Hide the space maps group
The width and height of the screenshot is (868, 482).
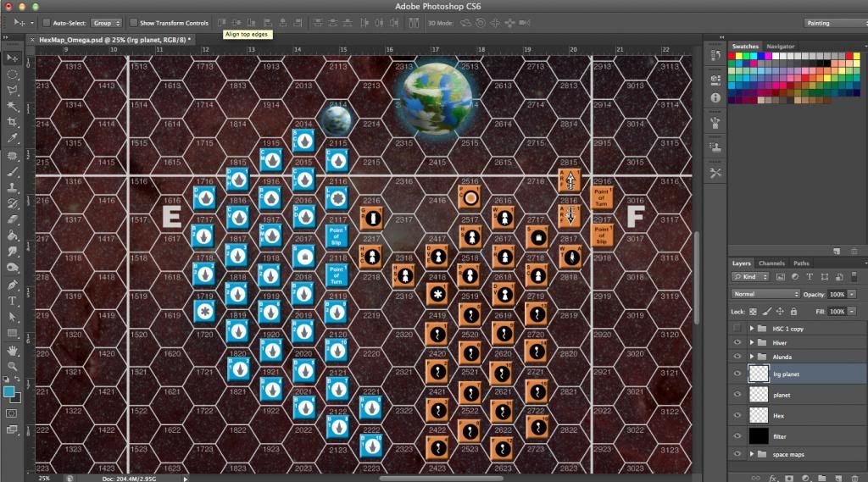[737, 454]
